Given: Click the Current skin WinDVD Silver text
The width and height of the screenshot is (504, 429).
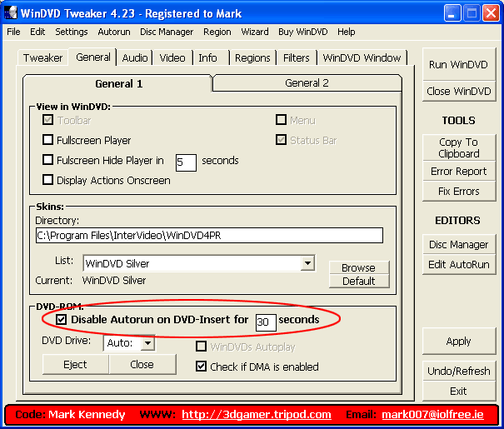Looking at the screenshot, I should pyautogui.click(x=114, y=281).
